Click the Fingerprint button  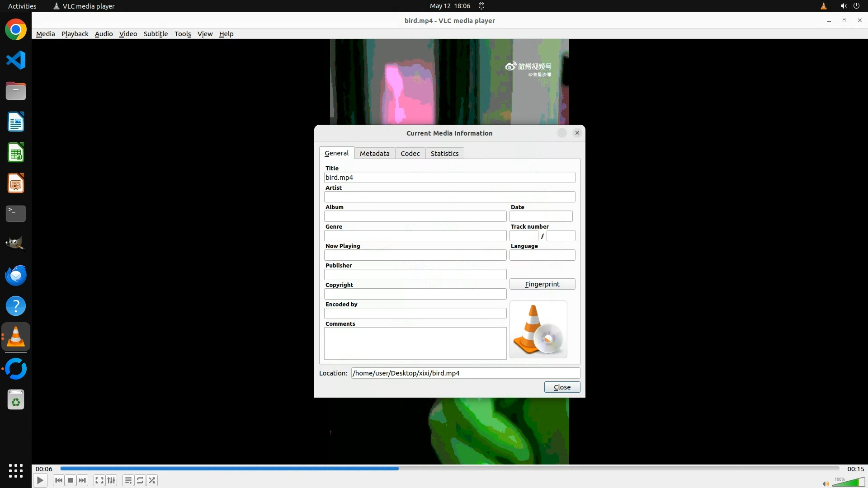pyautogui.click(x=542, y=284)
